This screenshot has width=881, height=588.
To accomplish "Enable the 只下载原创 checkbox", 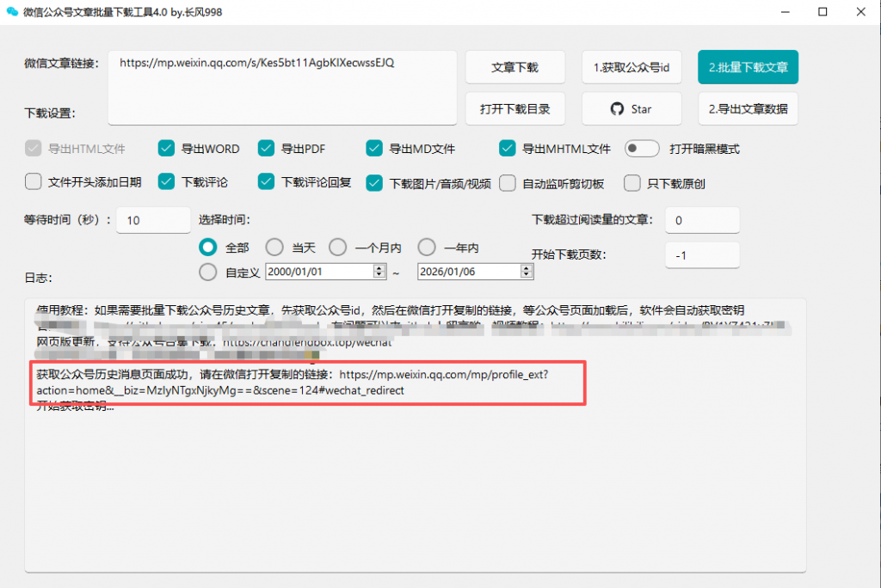I will click(632, 182).
